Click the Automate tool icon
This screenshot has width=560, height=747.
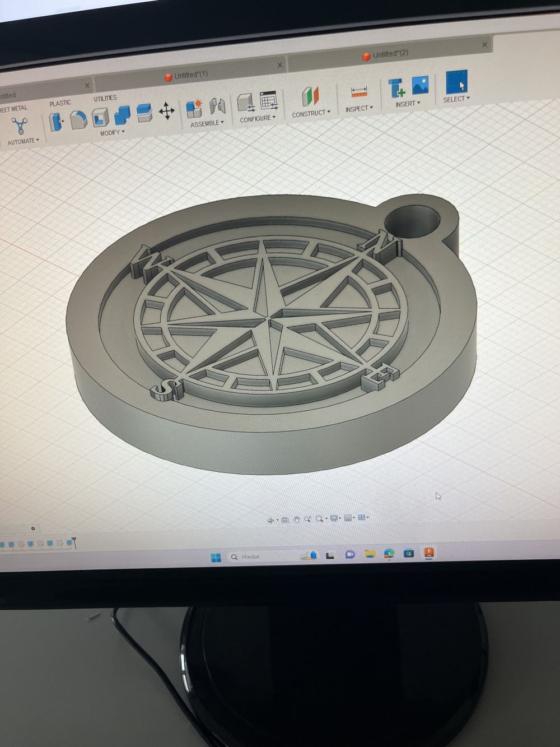[x=20, y=125]
